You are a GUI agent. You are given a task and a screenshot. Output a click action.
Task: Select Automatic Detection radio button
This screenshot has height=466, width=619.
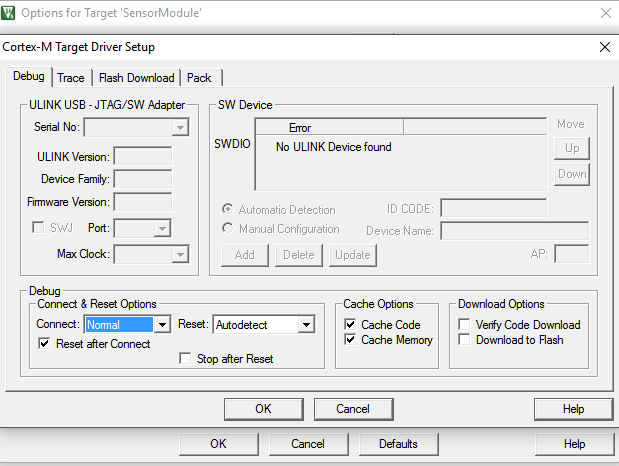click(228, 209)
